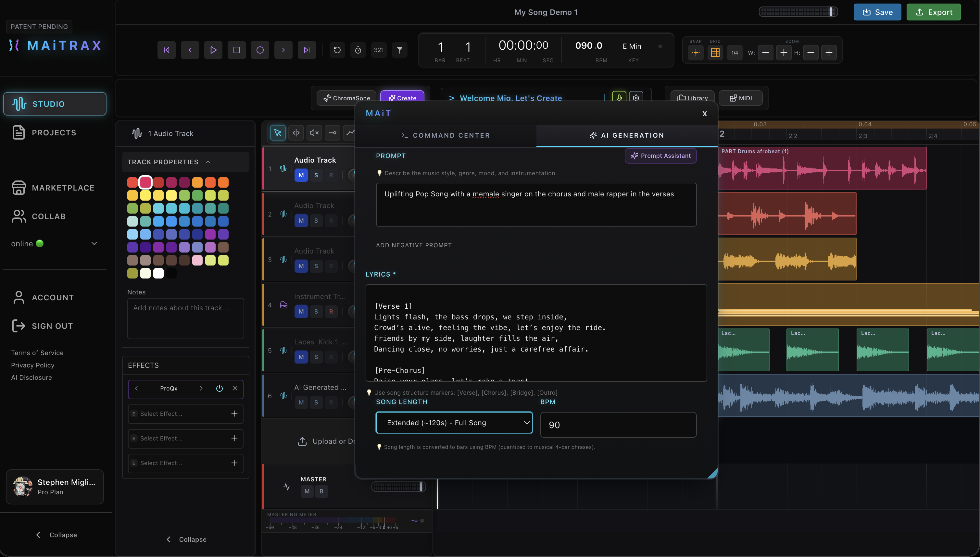Toggle the loop icon in transport
This screenshot has width=980, height=557.
click(x=337, y=50)
